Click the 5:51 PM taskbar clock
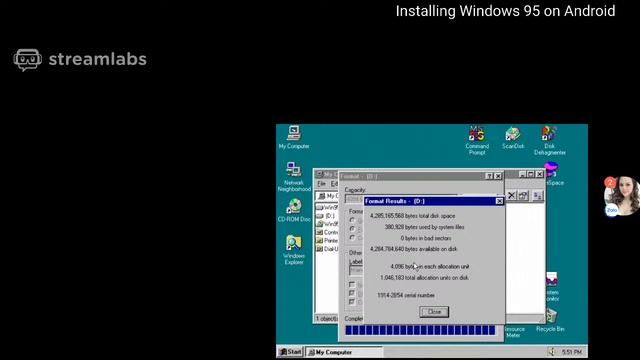This screenshot has height=360, width=640. [571, 352]
